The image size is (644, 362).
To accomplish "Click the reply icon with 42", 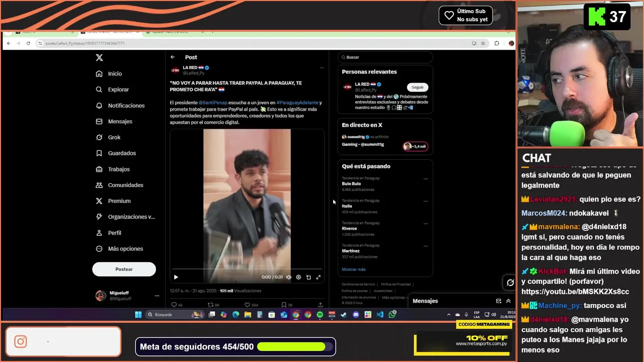I will click(174, 305).
